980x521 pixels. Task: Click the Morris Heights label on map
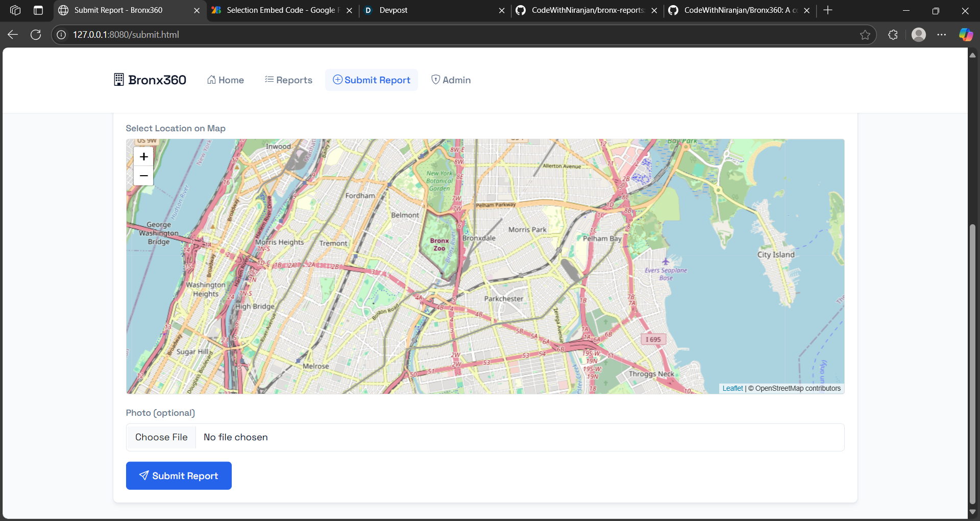coord(280,242)
